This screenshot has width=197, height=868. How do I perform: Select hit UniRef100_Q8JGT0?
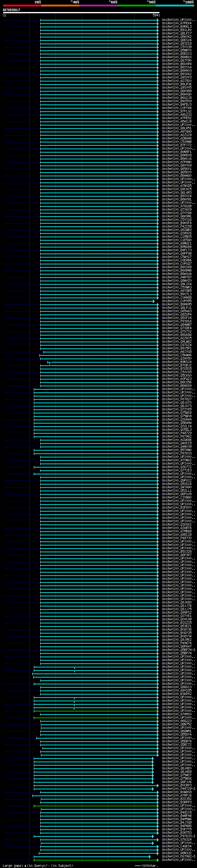(x=177, y=403)
